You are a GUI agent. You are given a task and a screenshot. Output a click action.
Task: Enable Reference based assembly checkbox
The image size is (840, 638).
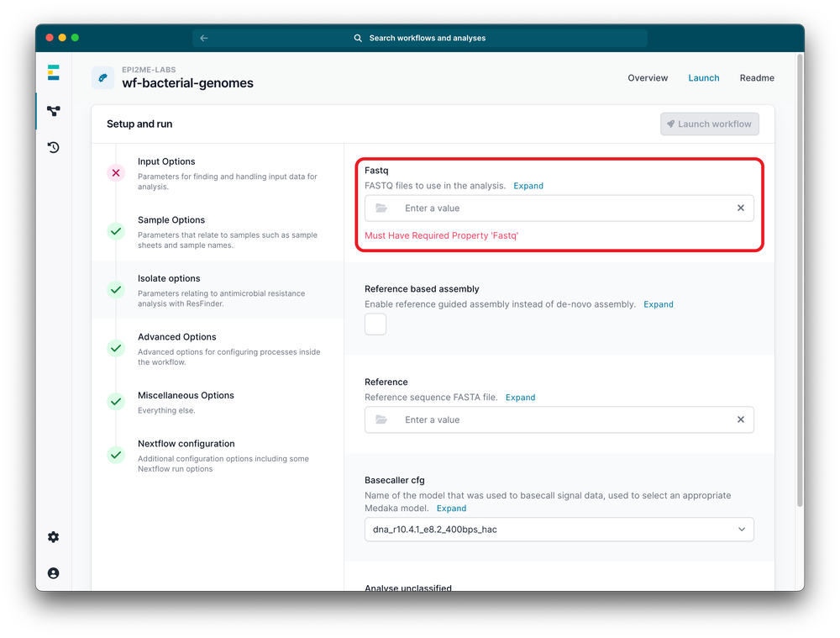(375, 324)
